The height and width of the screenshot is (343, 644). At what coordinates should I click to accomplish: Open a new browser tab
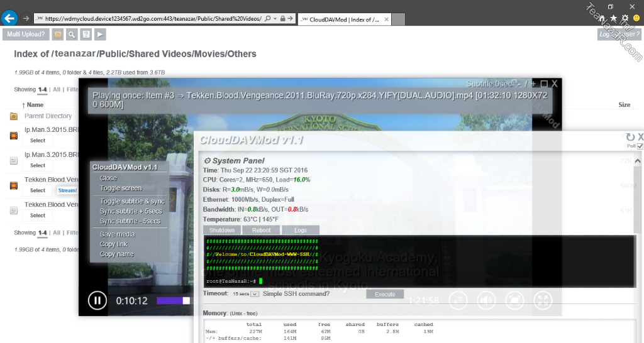coord(398,19)
